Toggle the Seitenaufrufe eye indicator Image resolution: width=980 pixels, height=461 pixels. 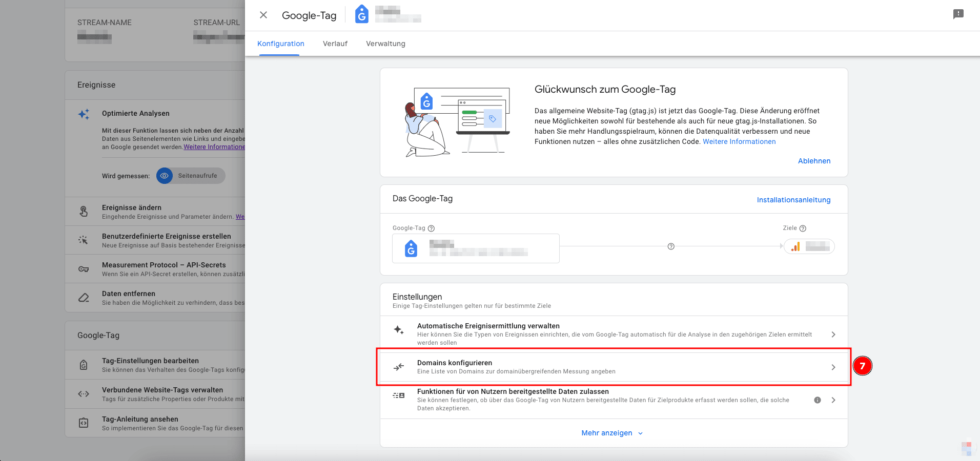(x=165, y=176)
